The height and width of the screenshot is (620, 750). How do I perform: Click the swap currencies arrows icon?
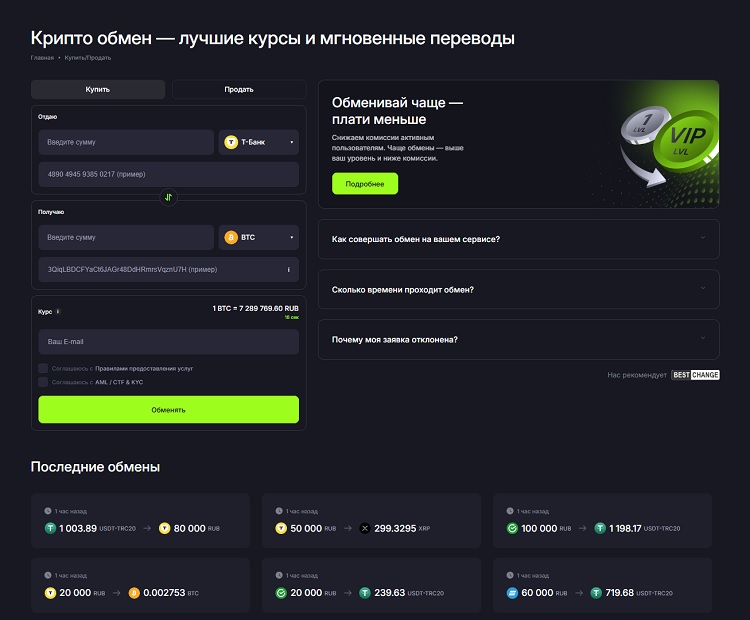coord(168,197)
